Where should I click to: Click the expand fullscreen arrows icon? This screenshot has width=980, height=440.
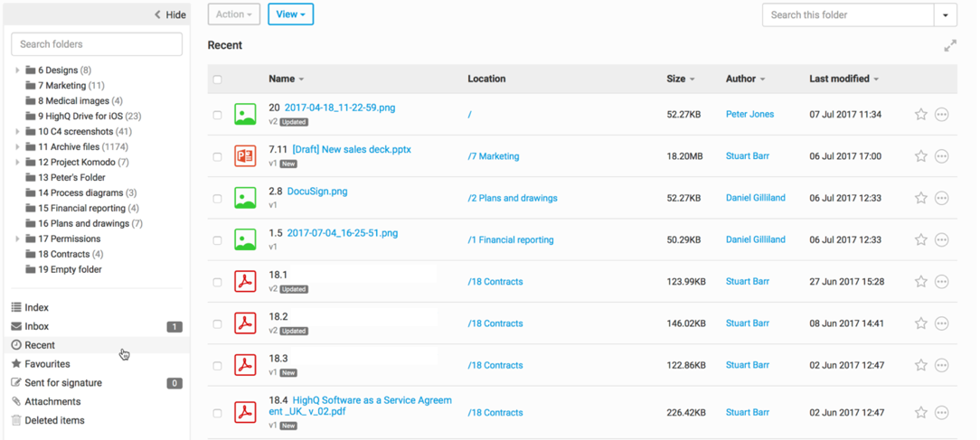[x=950, y=46]
